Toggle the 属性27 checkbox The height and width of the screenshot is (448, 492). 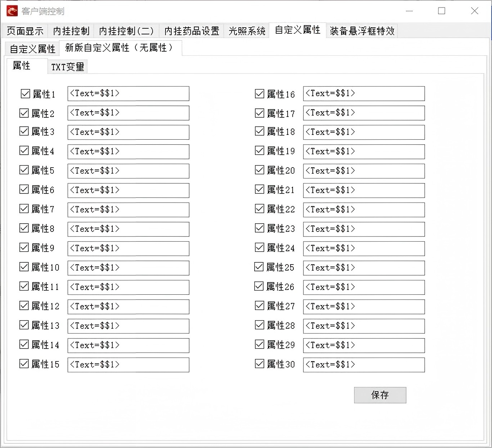(260, 306)
